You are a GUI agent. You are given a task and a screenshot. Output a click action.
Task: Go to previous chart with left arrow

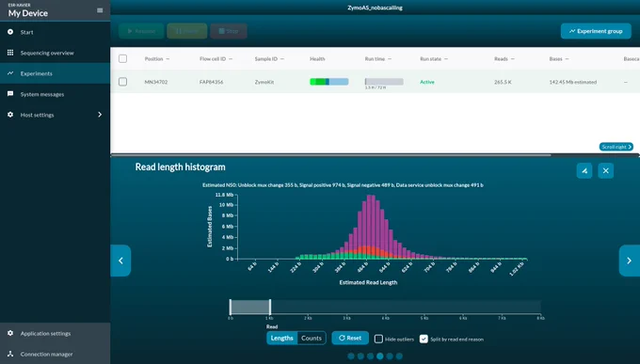[120, 261]
